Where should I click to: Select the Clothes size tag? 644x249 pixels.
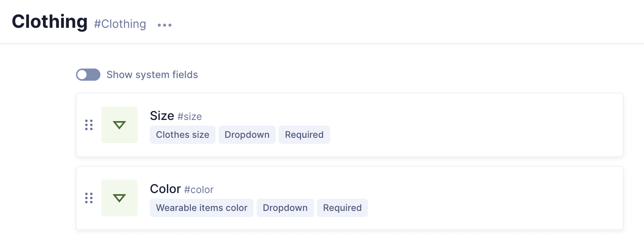182,135
